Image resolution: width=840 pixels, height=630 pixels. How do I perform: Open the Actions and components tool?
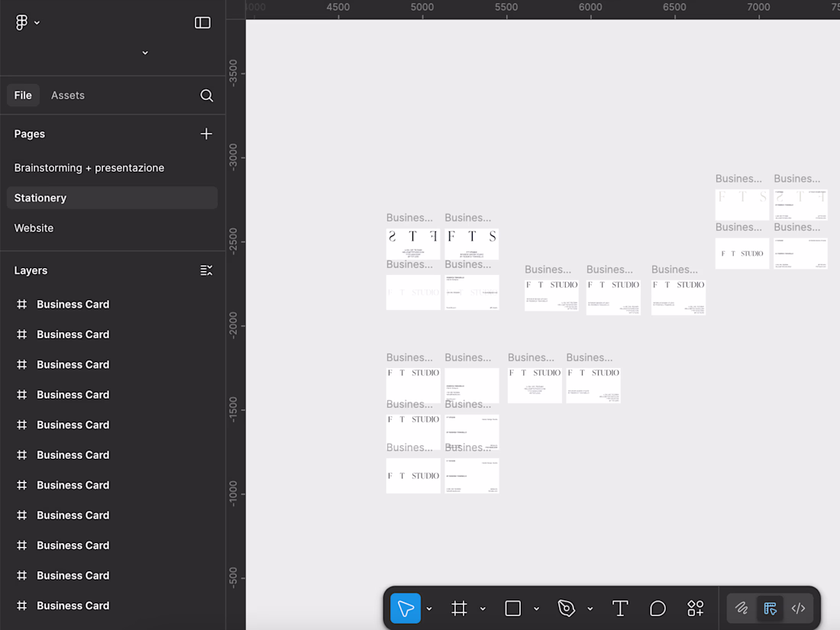(696, 608)
